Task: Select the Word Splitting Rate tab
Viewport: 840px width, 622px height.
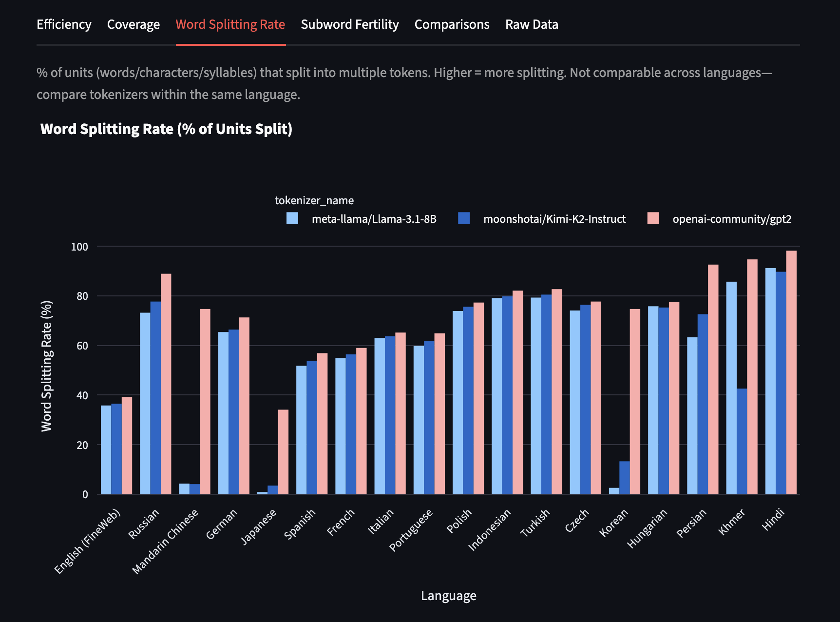Action: [230, 24]
